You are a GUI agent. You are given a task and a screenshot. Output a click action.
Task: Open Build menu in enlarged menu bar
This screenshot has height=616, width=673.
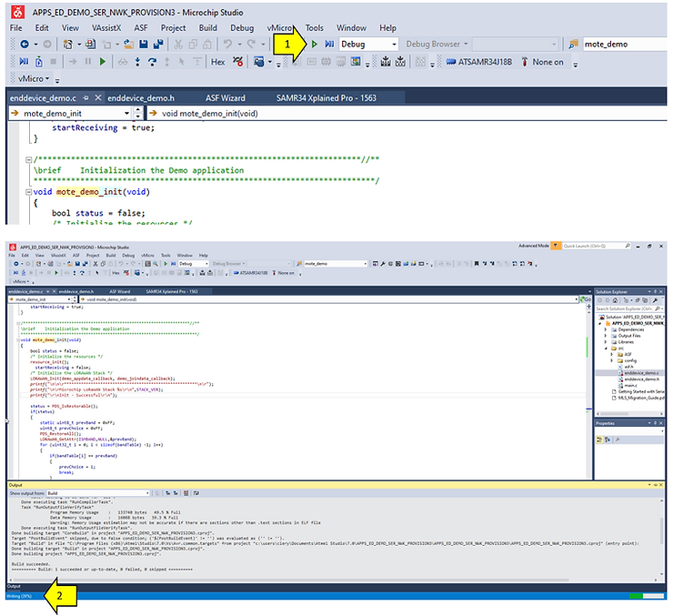[x=207, y=28]
